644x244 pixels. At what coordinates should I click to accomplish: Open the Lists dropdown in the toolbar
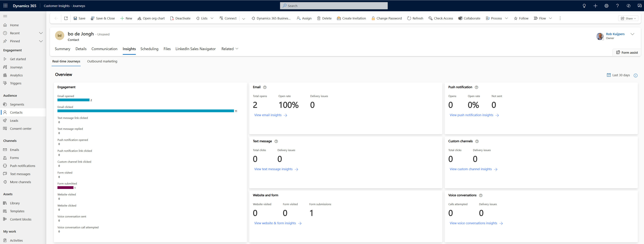click(x=212, y=18)
